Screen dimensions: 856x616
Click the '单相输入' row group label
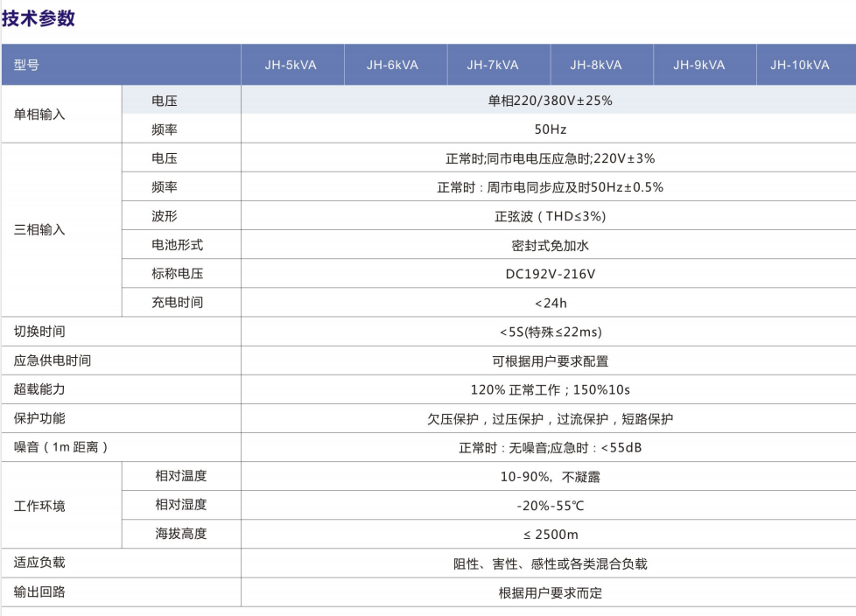tap(39, 115)
